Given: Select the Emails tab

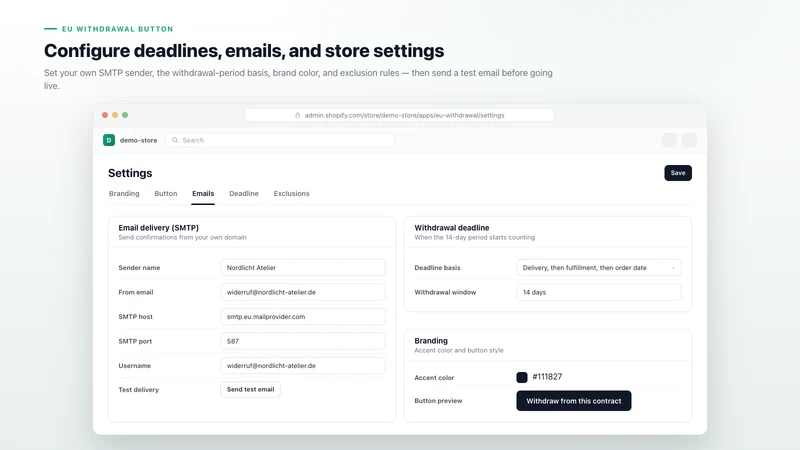Looking at the screenshot, I should [x=203, y=193].
